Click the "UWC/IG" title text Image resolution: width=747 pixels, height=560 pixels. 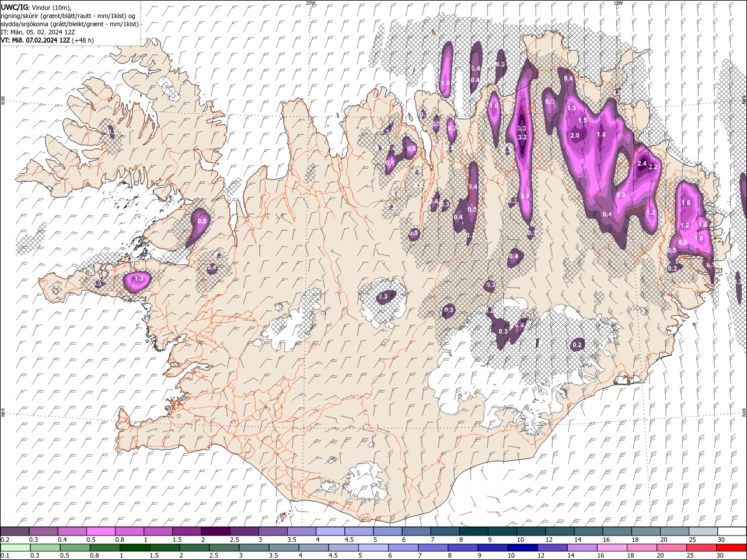(14, 7)
